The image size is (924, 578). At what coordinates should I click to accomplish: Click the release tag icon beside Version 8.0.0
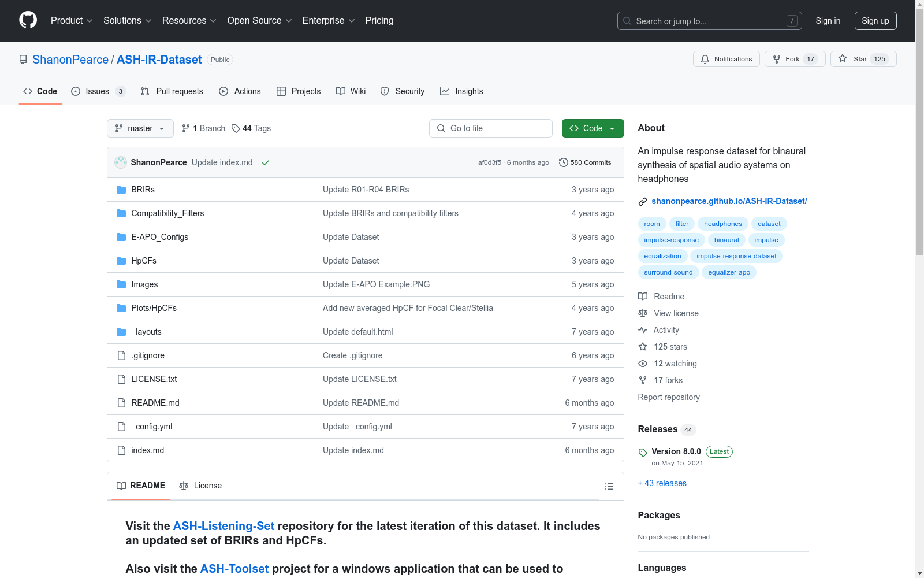pyautogui.click(x=643, y=453)
